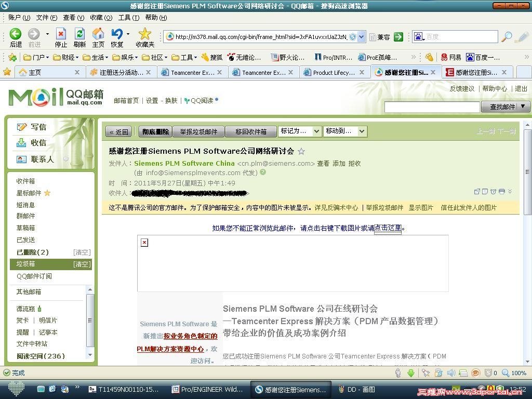Expand the 生活 bookmarks folder
Viewport: 532px width, 399px height.
pyautogui.click(x=96, y=57)
